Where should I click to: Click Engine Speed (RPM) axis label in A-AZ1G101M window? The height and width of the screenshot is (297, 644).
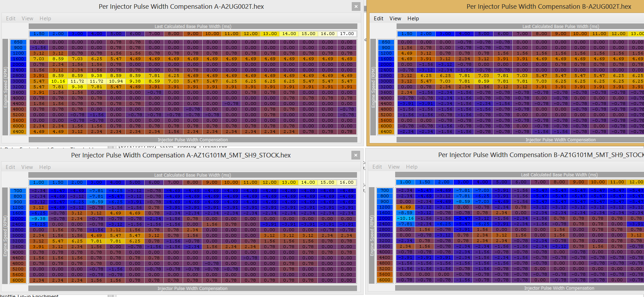coord(5,236)
